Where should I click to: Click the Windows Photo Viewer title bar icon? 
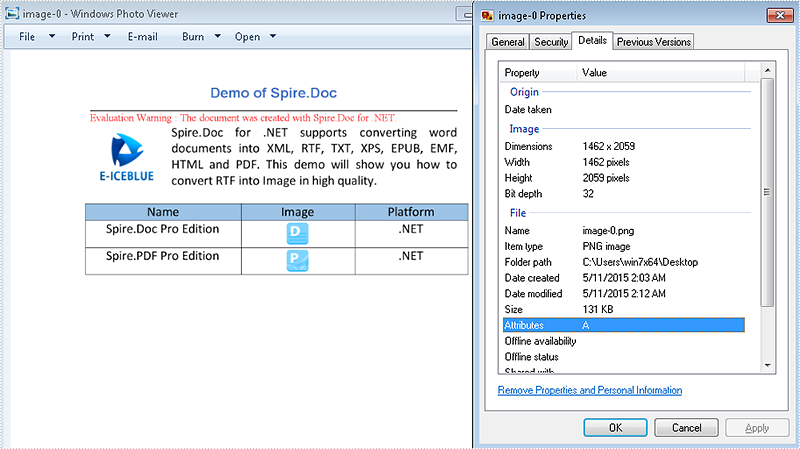[x=12, y=13]
